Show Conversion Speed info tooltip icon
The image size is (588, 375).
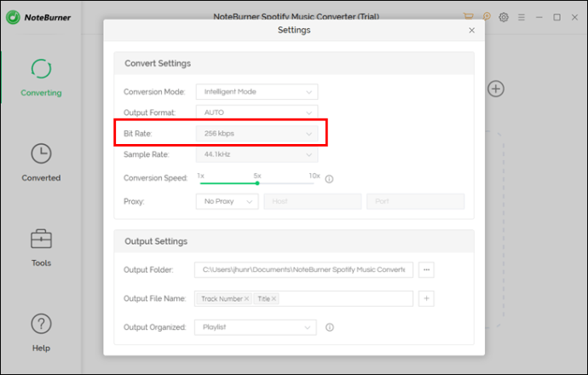coord(329,179)
